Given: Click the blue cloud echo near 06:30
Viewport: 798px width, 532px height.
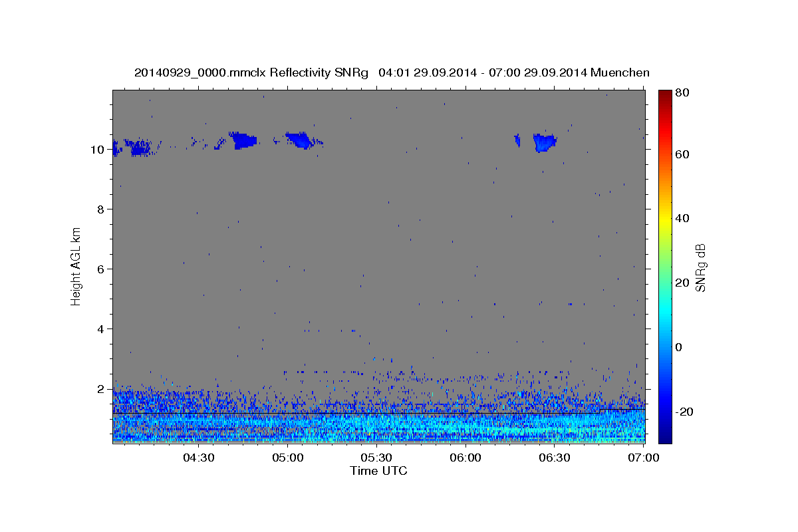Looking at the screenshot, I should [x=545, y=142].
